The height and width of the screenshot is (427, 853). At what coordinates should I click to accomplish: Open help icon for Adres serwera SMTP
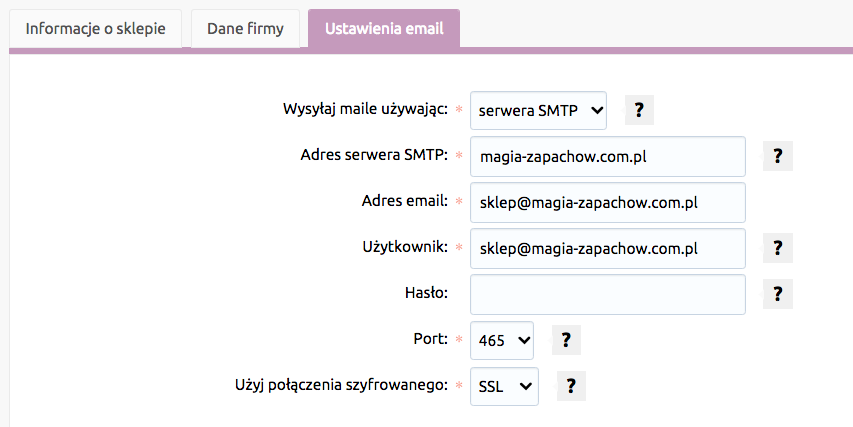point(778,156)
